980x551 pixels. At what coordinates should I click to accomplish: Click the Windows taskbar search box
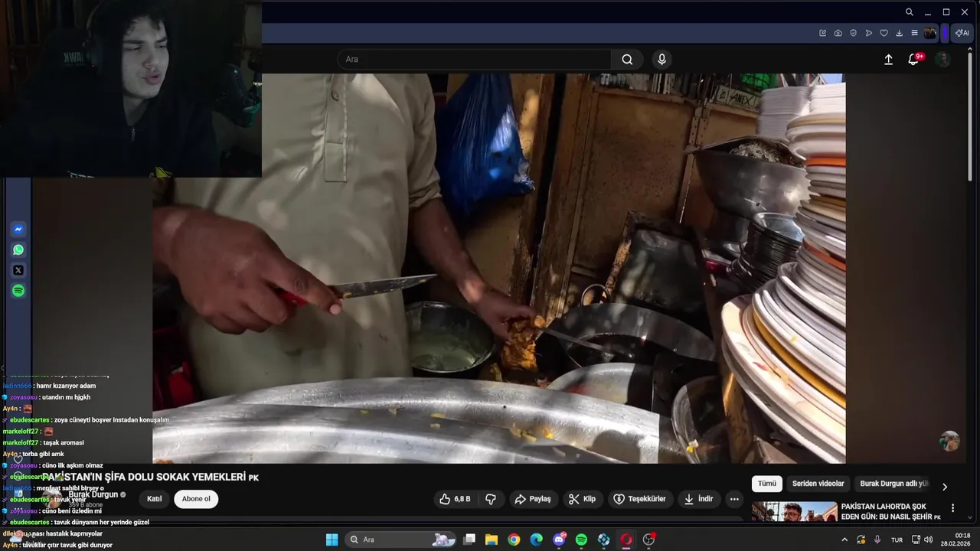[402, 540]
